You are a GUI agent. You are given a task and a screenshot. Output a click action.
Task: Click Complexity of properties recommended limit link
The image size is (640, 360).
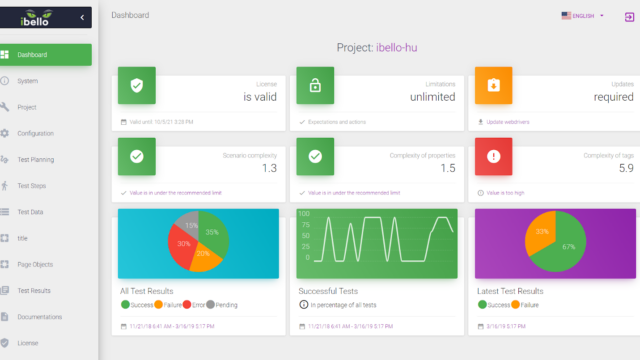[x=354, y=193]
